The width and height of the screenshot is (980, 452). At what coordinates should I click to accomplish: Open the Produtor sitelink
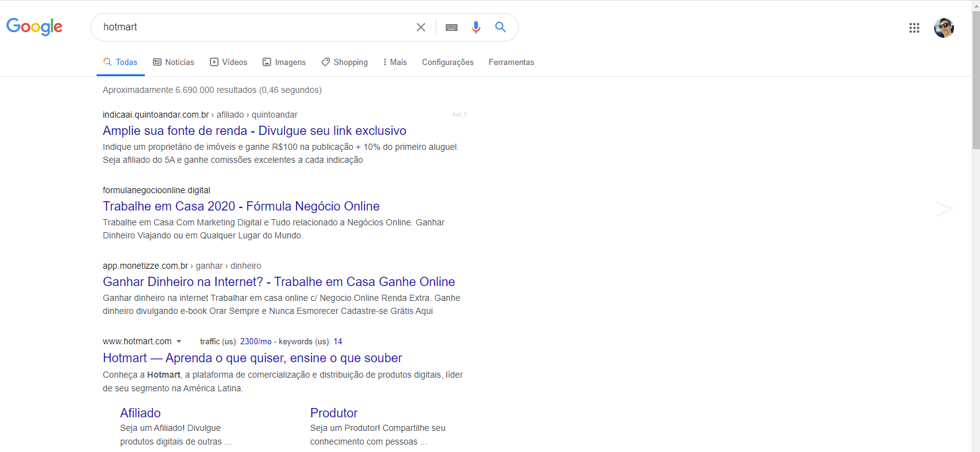coord(334,413)
